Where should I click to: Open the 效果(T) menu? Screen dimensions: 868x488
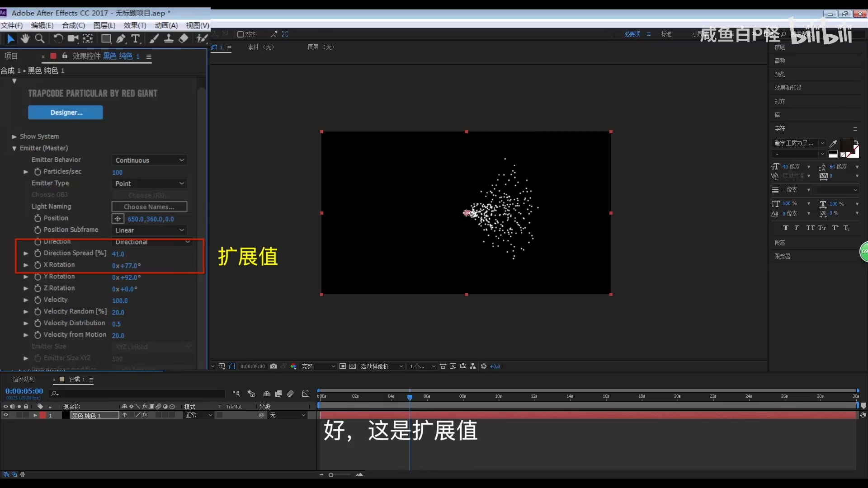pyautogui.click(x=134, y=25)
